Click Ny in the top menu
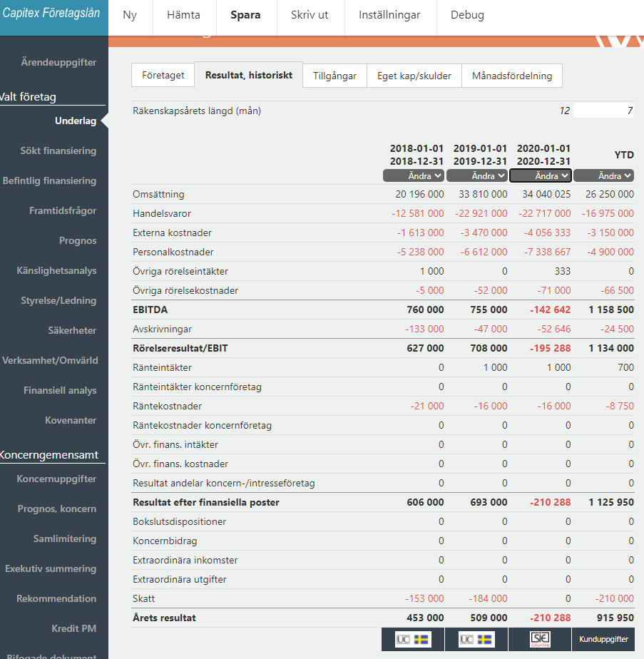Viewport: 644px width, 659px height. click(130, 15)
